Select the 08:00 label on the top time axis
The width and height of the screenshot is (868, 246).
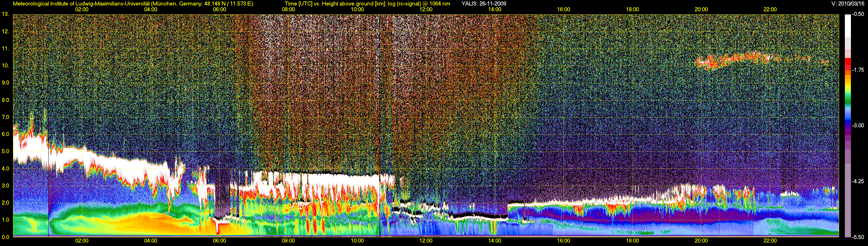click(288, 10)
